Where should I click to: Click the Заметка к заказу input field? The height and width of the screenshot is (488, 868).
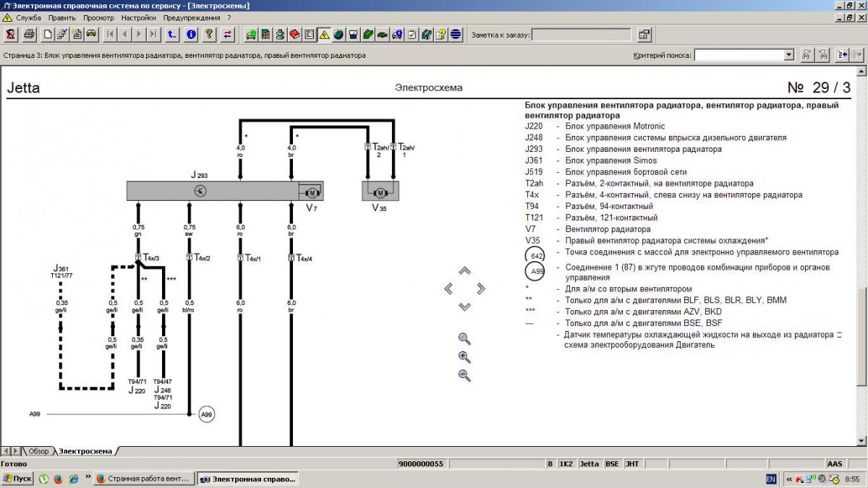coord(582,34)
